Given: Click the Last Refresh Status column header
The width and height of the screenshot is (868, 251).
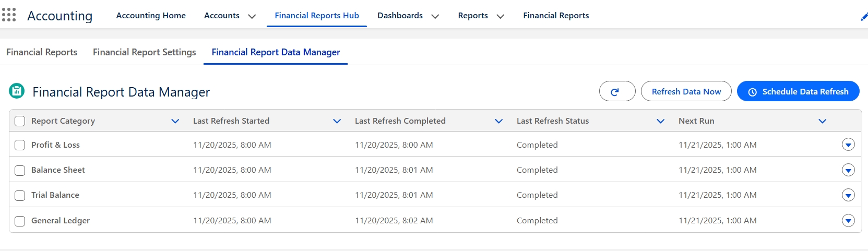Looking at the screenshot, I should (x=553, y=121).
